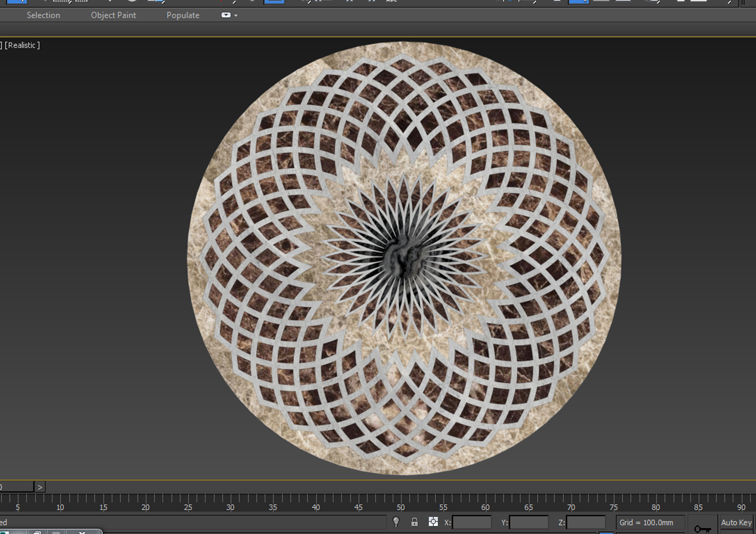Click frame 35 on the timeline
Image resolution: width=756 pixels, height=534 pixels.
(273, 508)
